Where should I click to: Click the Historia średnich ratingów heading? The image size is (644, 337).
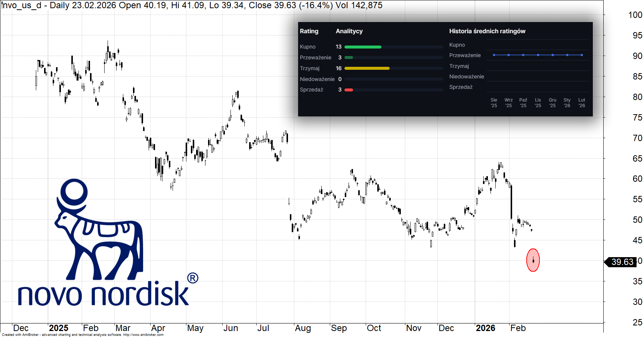[487, 31]
